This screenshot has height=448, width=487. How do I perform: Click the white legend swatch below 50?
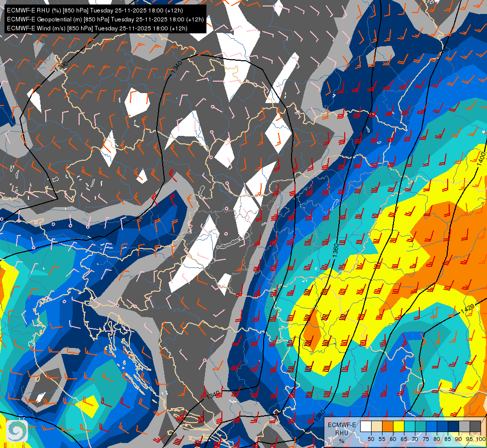(x=366, y=426)
